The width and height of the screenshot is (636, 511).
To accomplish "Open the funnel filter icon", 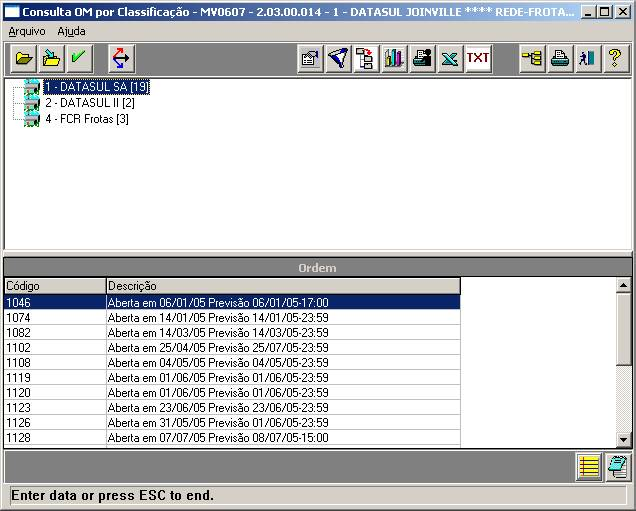I will 338,59.
